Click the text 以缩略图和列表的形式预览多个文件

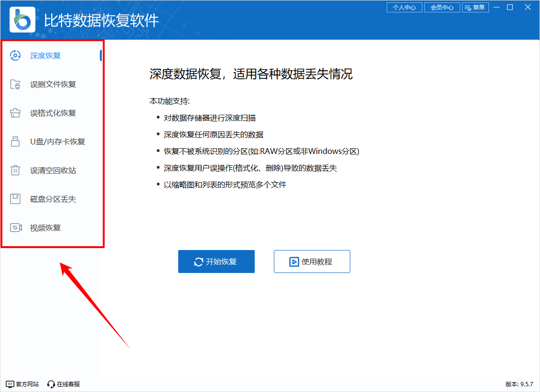point(225,185)
